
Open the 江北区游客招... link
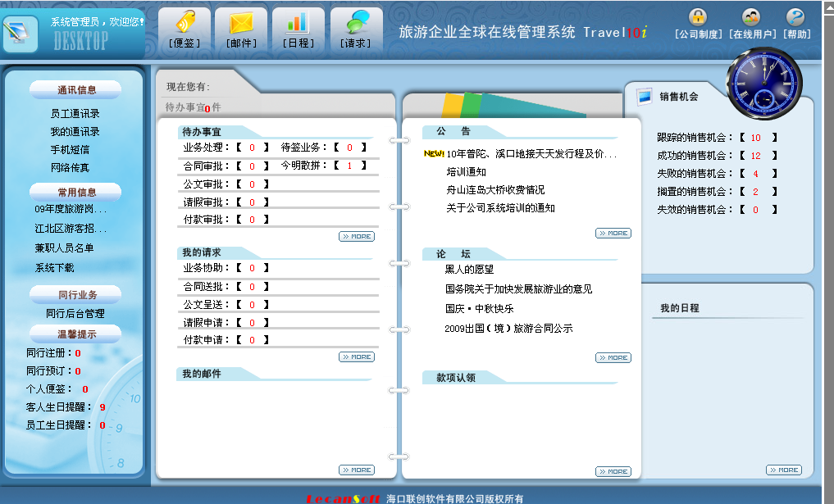[71, 229]
